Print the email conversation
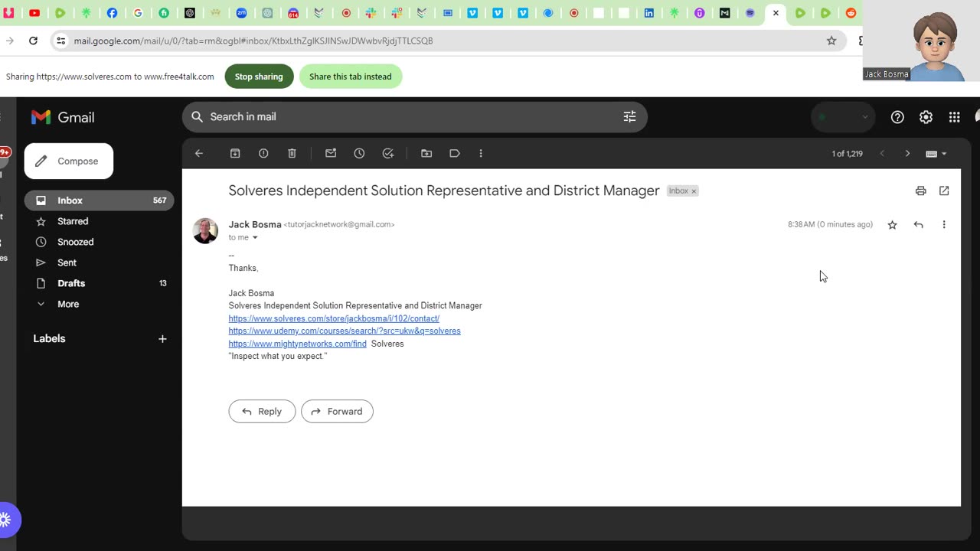Image resolution: width=980 pixels, height=551 pixels. click(x=921, y=191)
